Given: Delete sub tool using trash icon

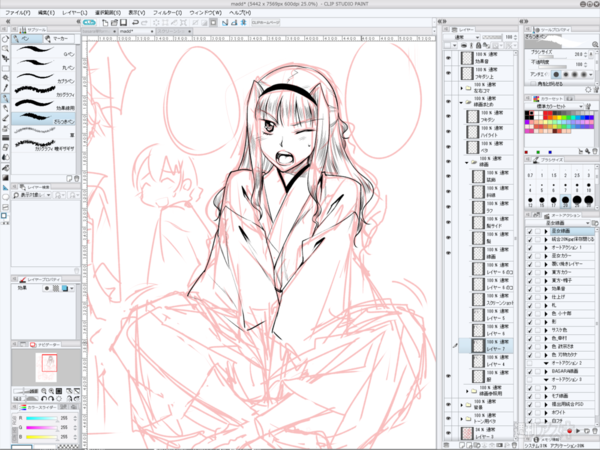Looking at the screenshot, I should [76, 179].
